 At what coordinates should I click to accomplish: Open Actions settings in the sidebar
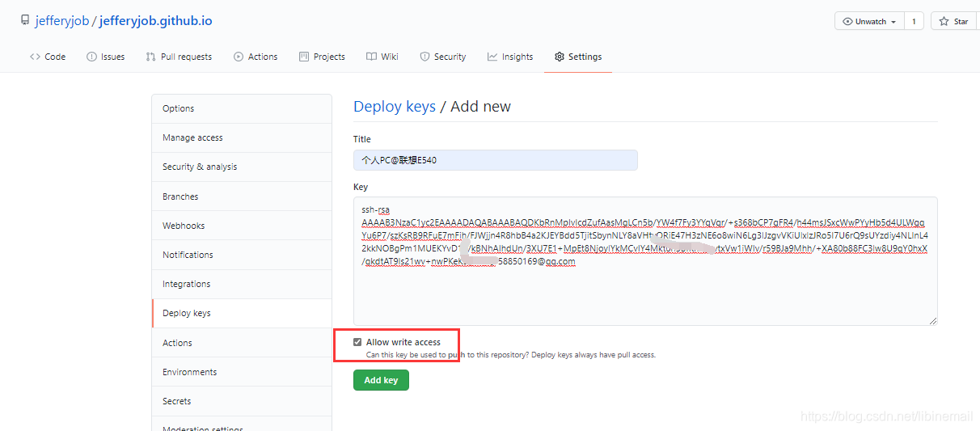(242, 343)
